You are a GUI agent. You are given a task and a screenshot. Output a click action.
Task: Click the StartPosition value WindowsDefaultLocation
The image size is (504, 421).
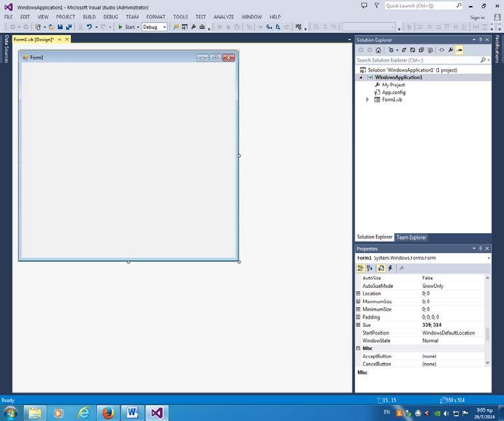[449, 333]
